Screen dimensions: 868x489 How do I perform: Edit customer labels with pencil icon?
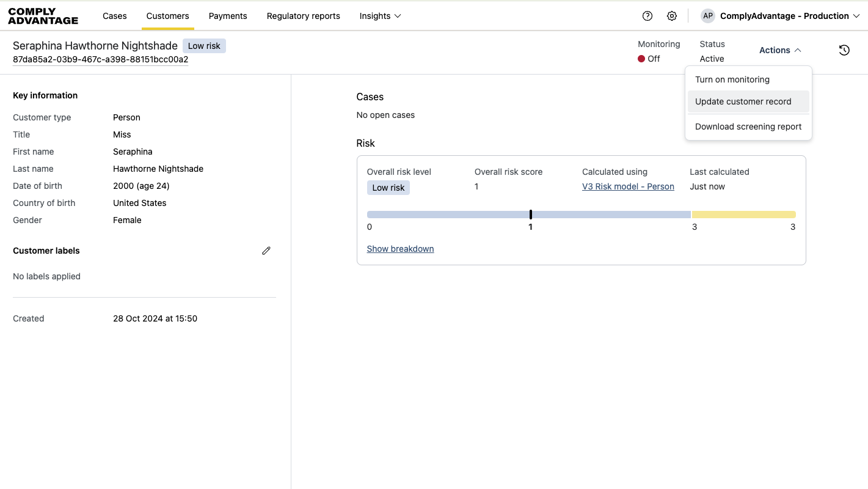tap(266, 251)
